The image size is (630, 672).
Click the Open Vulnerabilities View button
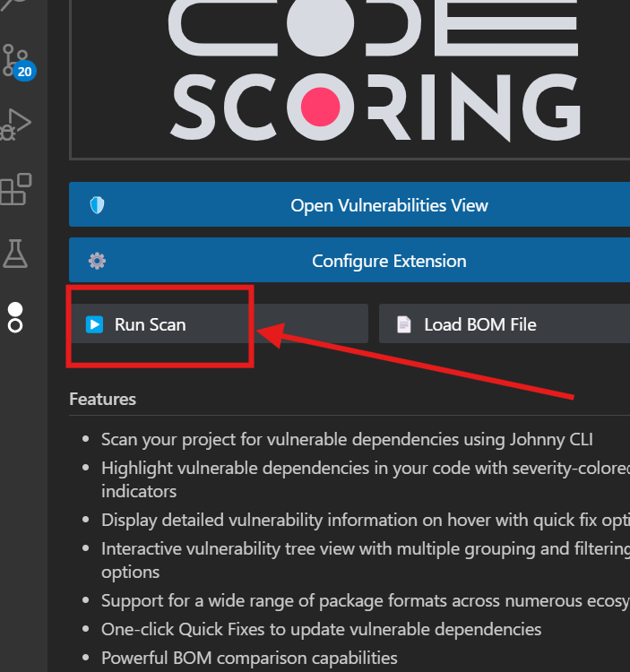point(350,204)
